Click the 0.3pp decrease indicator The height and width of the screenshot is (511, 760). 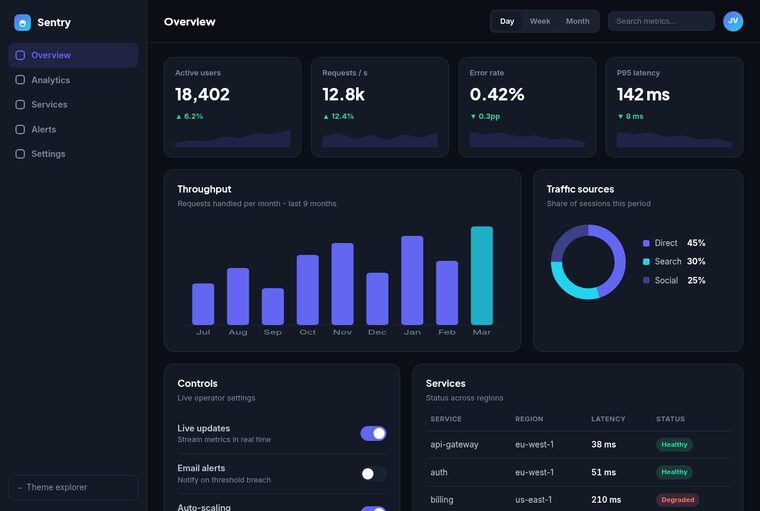(x=485, y=116)
